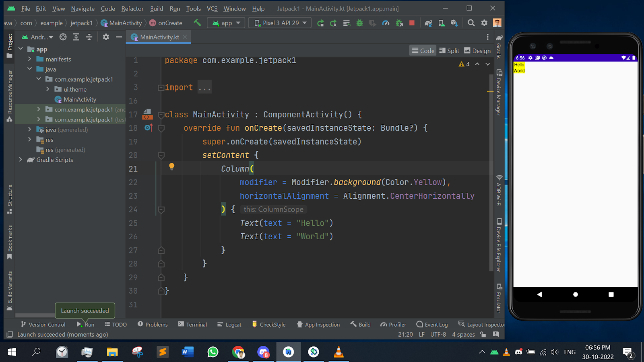
Task: Toggle the Bookmarks side panel
Action: click(10, 242)
